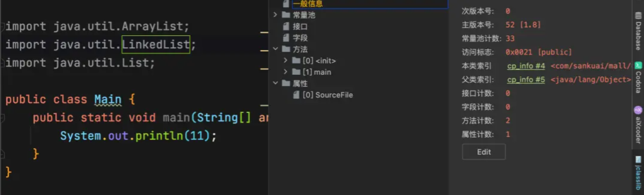This screenshot has height=195, width=644.
Task: Select the 一般信息 tree item
Action: [x=308, y=4]
